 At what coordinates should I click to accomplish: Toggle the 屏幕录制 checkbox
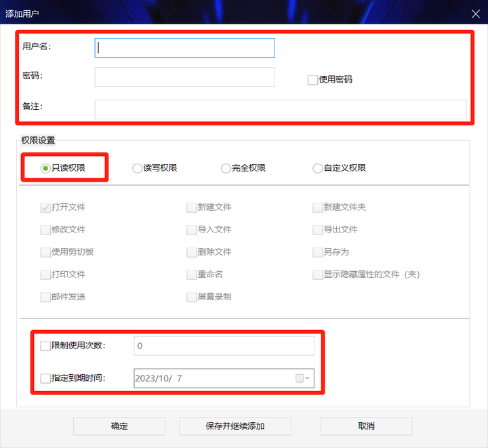coord(191,297)
